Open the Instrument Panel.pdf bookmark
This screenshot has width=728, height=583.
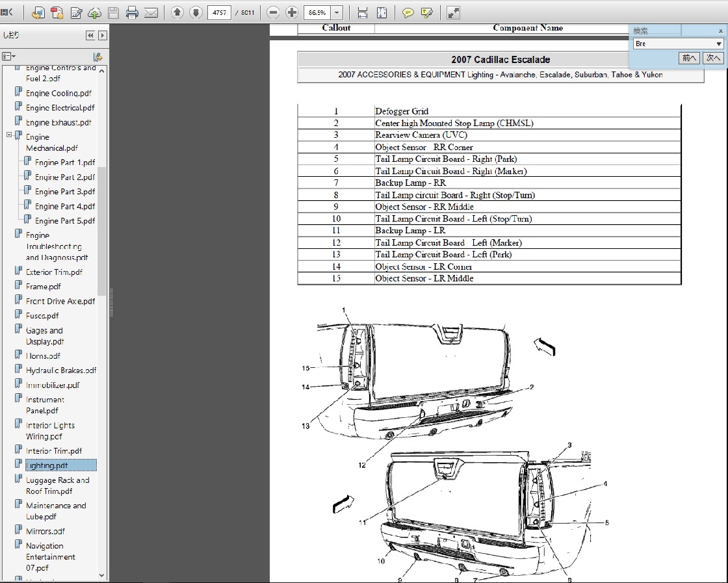[45, 405]
